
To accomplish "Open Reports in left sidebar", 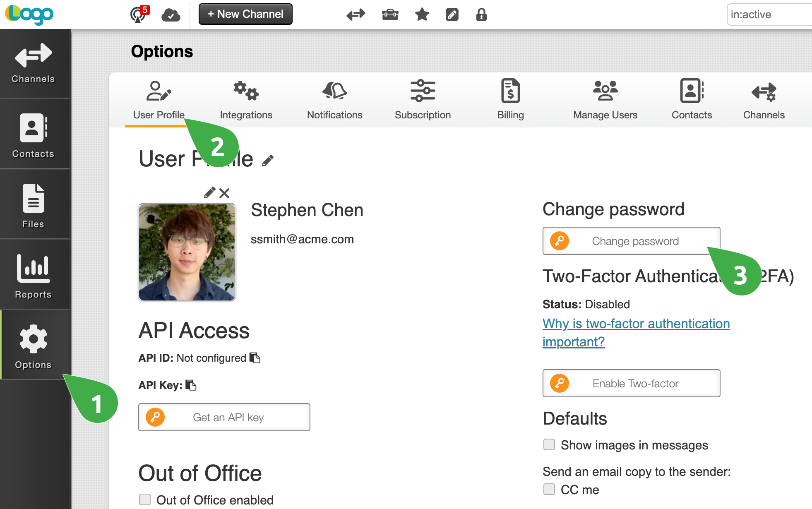I will click(x=33, y=275).
